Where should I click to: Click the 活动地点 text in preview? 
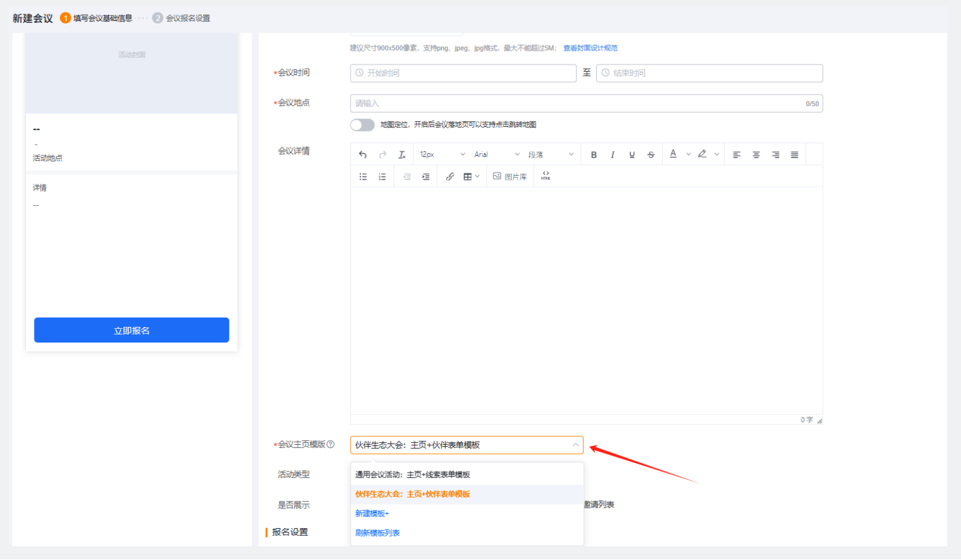pos(48,158)
